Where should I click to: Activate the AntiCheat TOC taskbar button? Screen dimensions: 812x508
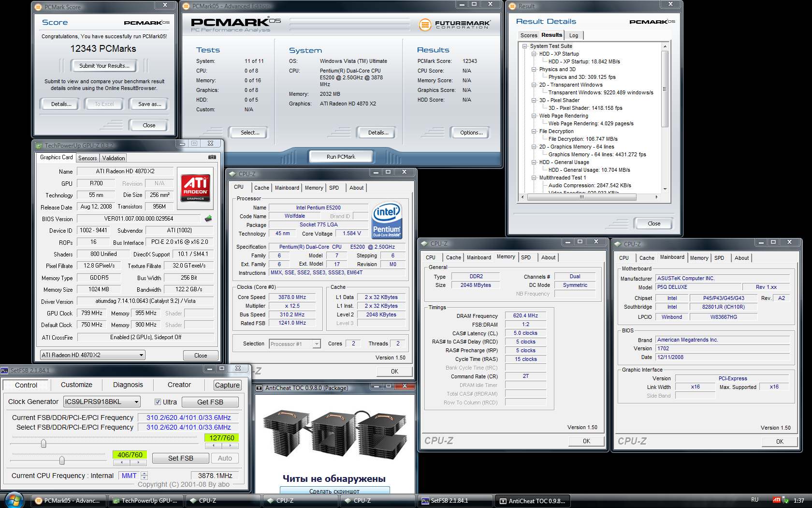(532, 501)
